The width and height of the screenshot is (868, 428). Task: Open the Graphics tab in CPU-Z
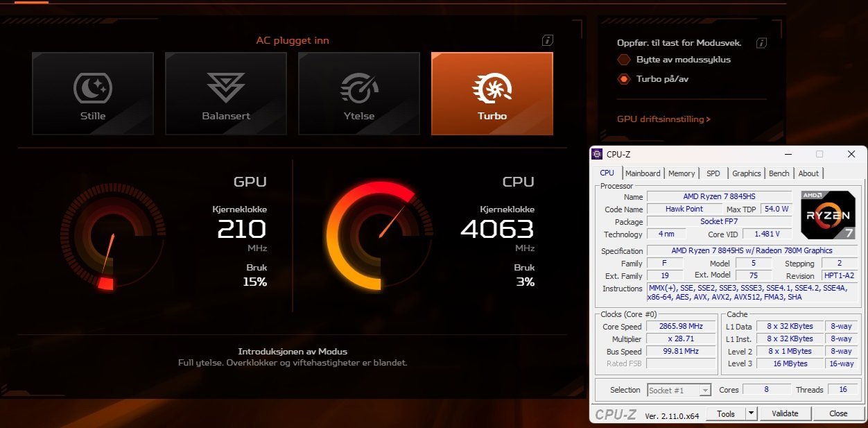[747, 173]
